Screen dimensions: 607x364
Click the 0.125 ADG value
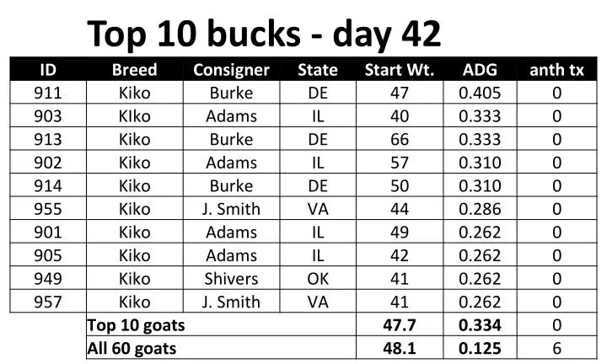480,348
